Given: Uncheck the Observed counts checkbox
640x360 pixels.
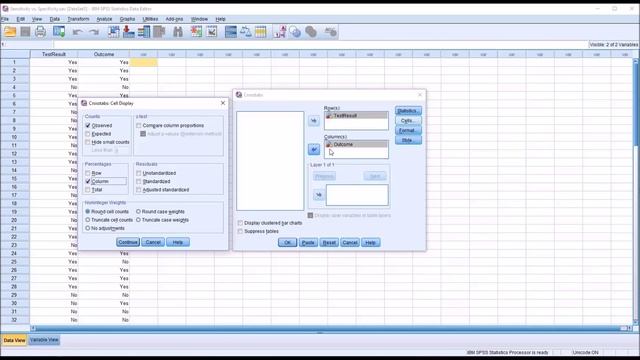Looking at the screenshot, I should 88,126.
